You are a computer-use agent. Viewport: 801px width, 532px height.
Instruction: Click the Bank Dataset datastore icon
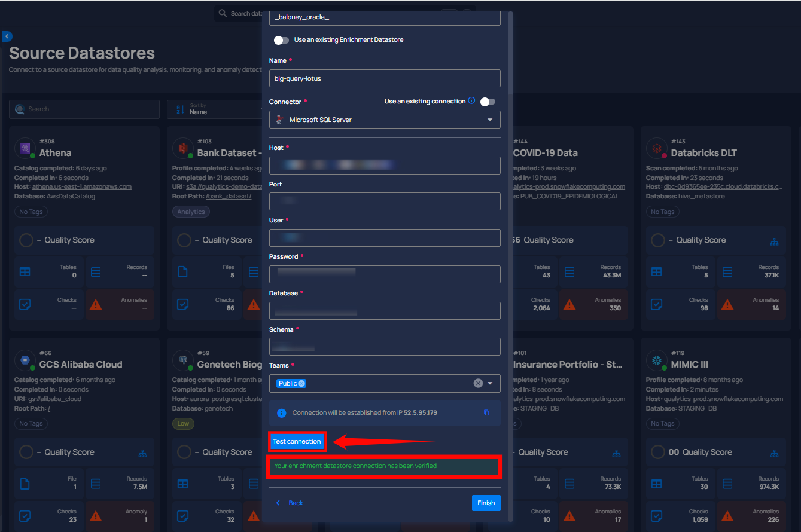(x=182, y=148)
